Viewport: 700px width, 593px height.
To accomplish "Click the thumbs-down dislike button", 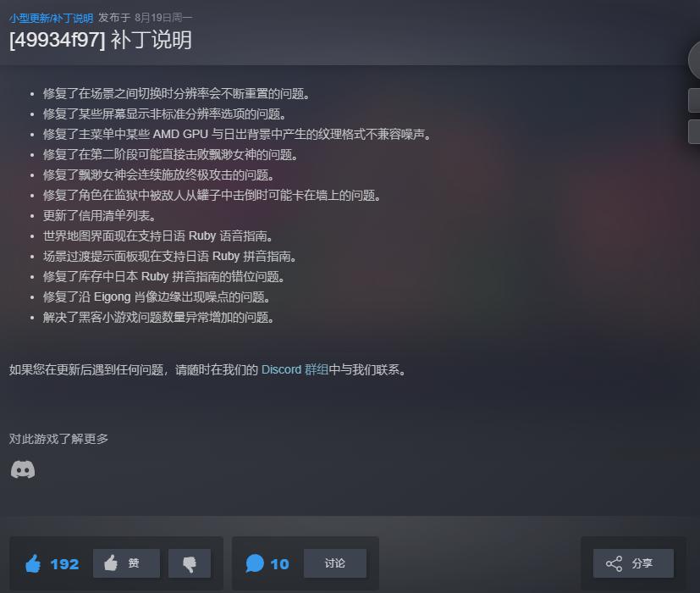I will point(190,563).
